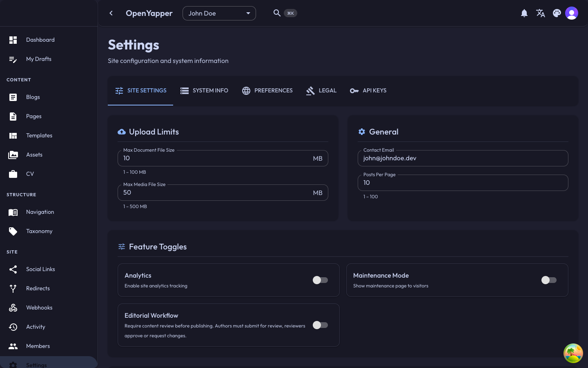Click the Webhooks sidebar icon
The image size is (588, 368).
[x=13, y=307]
